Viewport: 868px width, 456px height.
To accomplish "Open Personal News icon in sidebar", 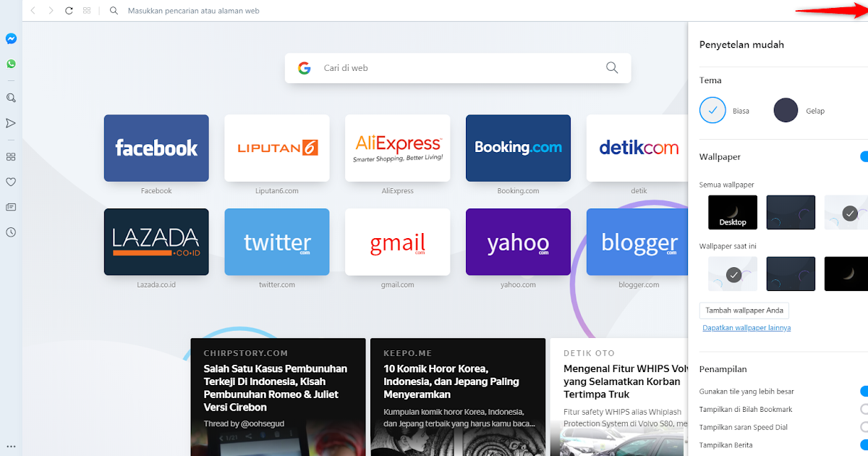I will tap(10, 207).
